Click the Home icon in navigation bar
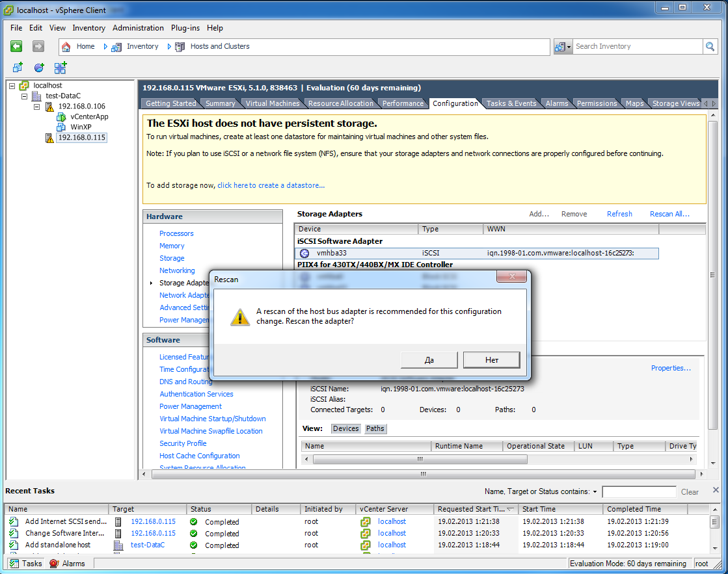 point(66,46)
